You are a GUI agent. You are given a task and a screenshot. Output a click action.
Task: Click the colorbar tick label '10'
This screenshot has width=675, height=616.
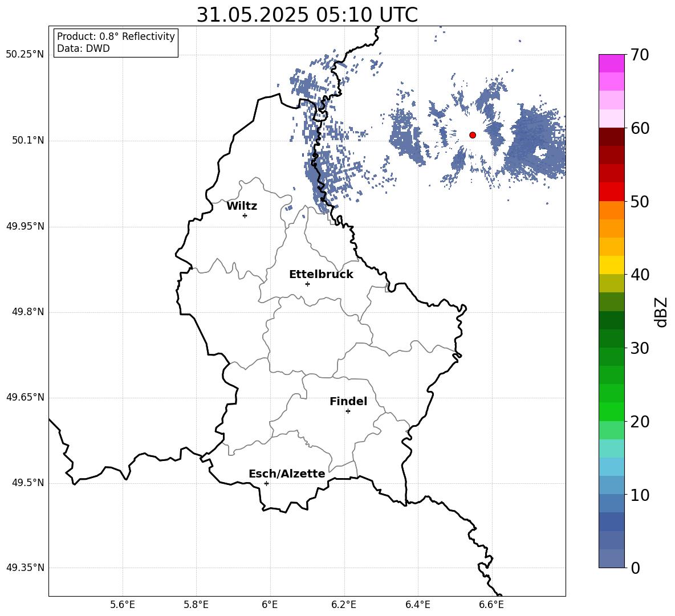640,495
